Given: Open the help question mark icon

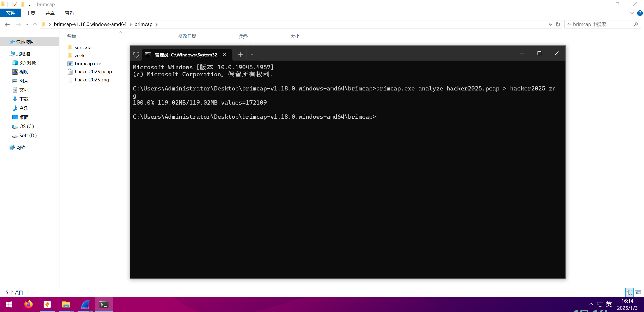Looking at the screenshot, I should pos(640,13).
